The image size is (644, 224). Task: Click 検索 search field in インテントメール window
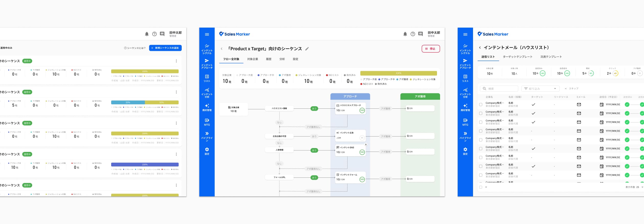pos(499,88)
